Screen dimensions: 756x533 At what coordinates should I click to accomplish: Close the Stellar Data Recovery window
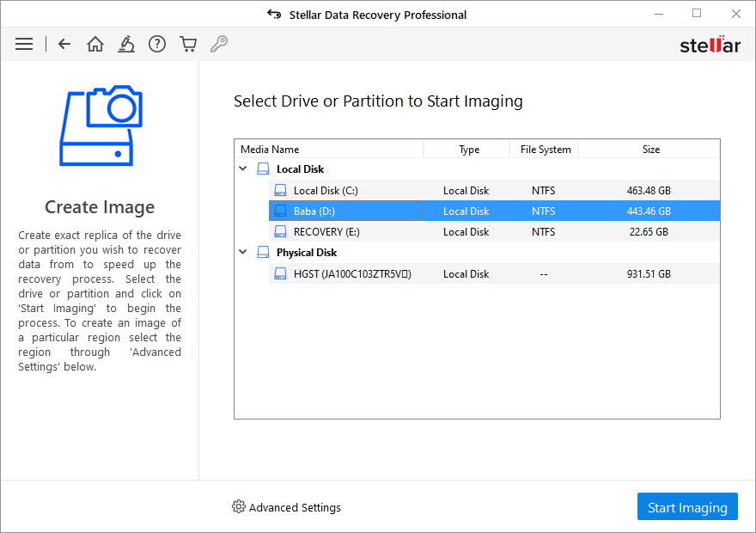tap(735, 14)
